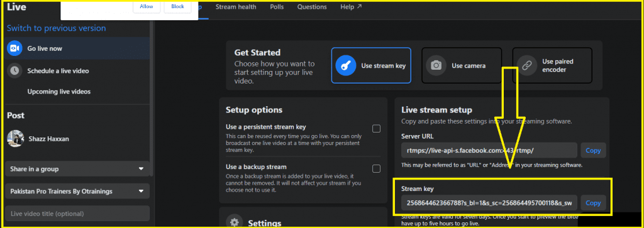Image resolution: width=644 pixels, height=228 pixels.
Task: Click the Shazz Haxxan name
Action: 48,139
